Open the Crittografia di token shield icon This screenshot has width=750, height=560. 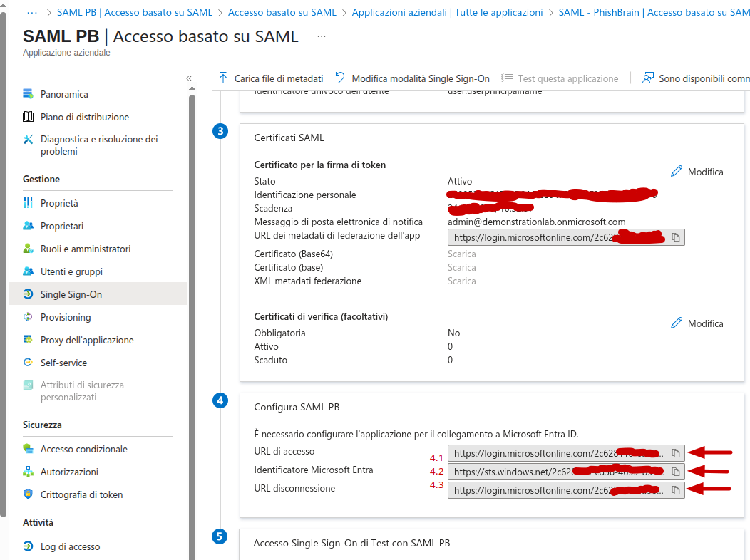coord(29,494)
